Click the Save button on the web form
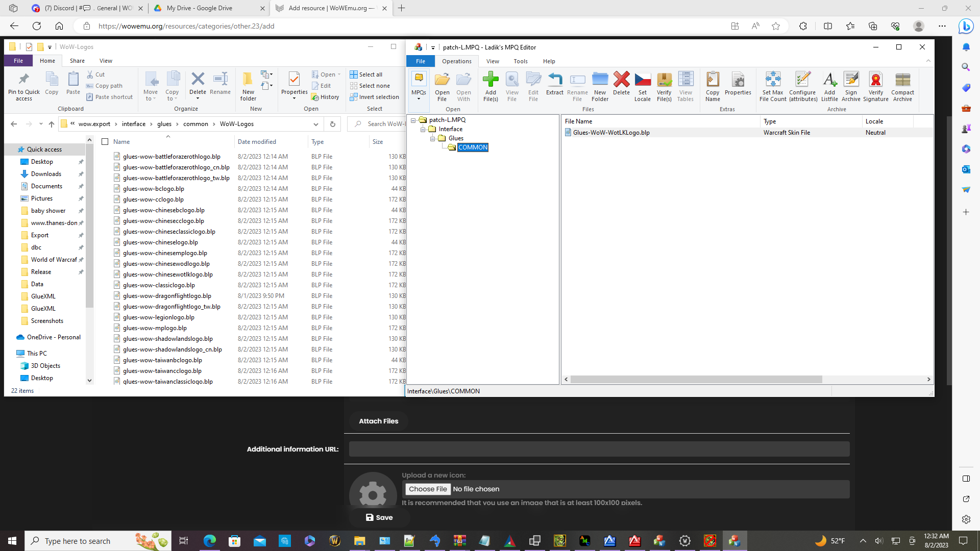The width and height of the screenshot is (980, 551). [x=379, y=517]
